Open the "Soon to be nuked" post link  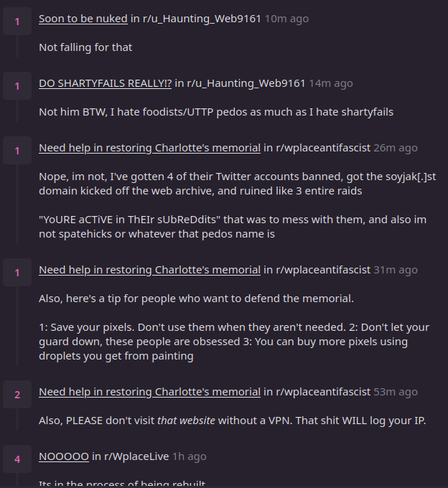[83, 19]
